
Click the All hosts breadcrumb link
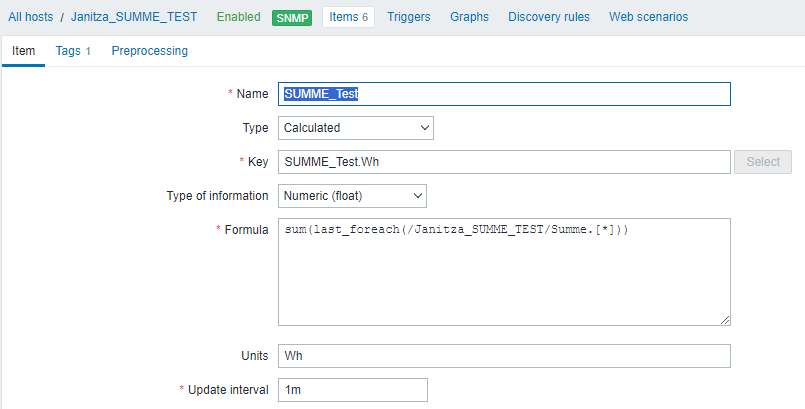click(x=31, y=17)
